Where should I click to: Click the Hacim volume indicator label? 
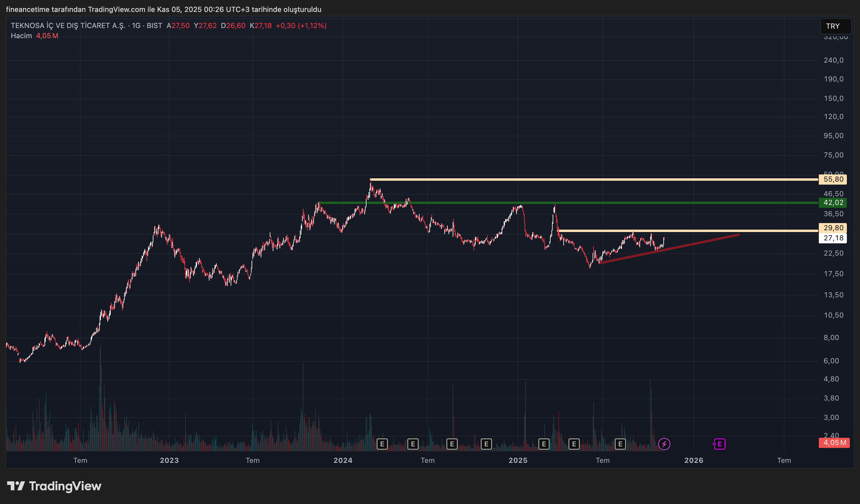point(21,36)
